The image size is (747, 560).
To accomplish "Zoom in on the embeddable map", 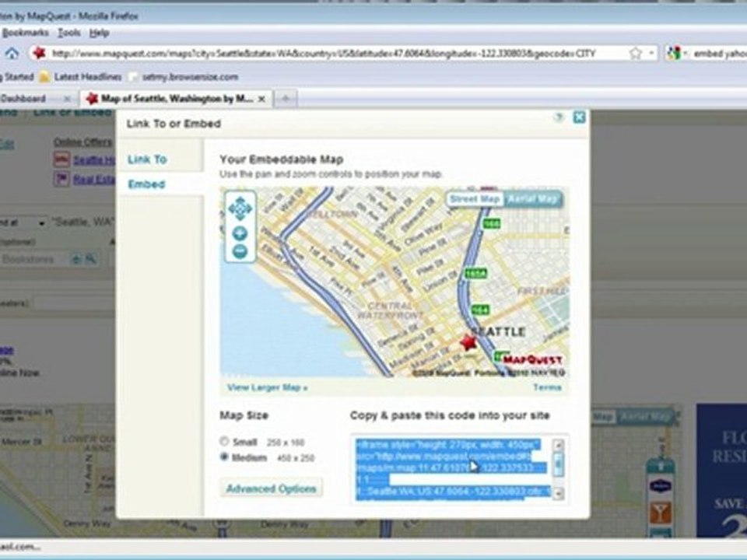I will [240, 233].
